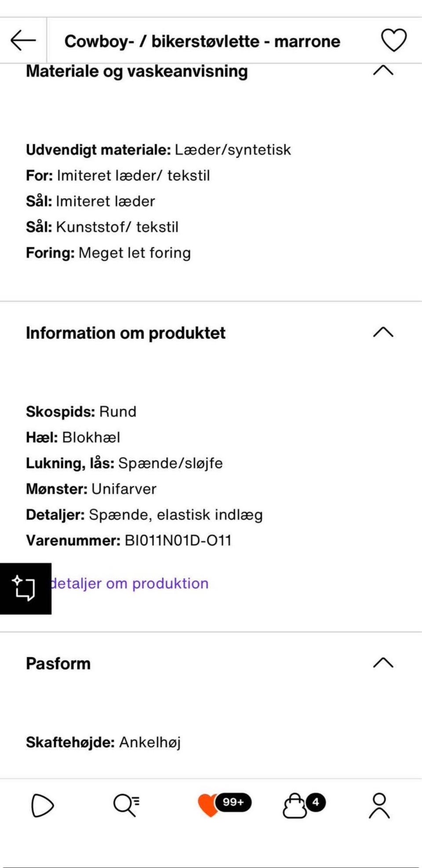Tap the Varenummer BI011N01D-O11 text
Screen dimensions: 422x868
(129, 540)
